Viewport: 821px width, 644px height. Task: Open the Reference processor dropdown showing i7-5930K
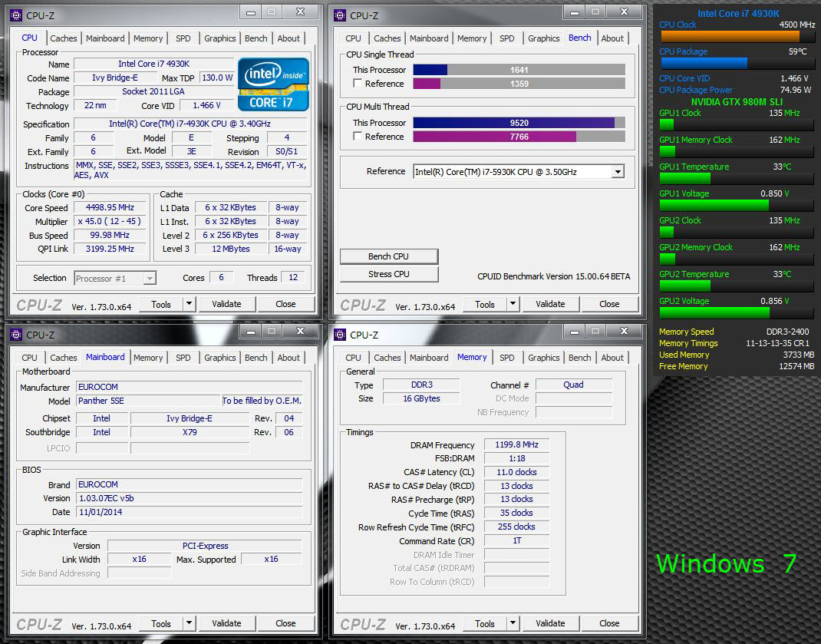(519, 172)
